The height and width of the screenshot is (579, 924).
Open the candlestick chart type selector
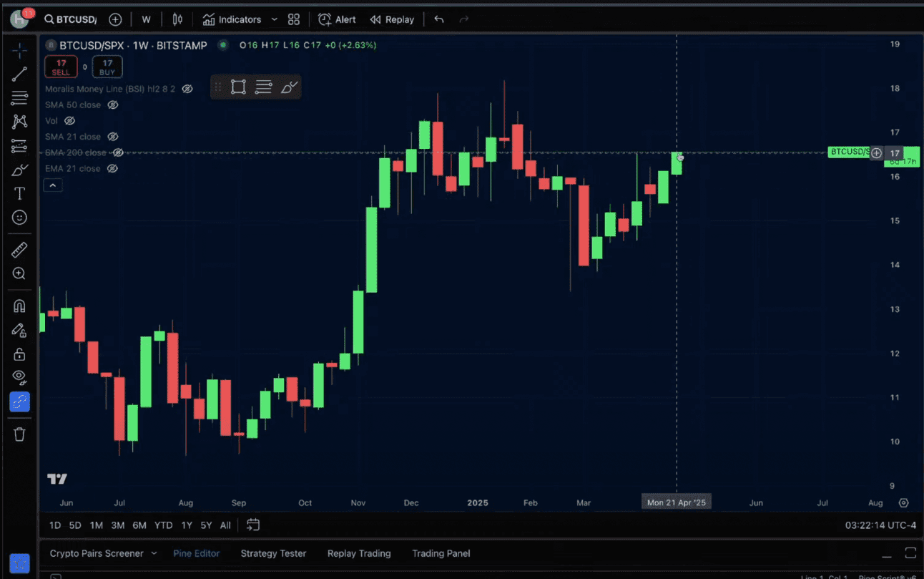tap(177, 19)
